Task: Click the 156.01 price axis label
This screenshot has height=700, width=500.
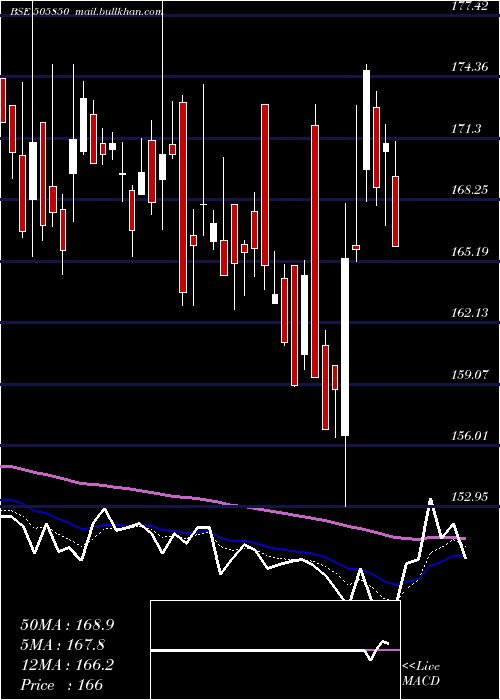Action: pos(470,436)
